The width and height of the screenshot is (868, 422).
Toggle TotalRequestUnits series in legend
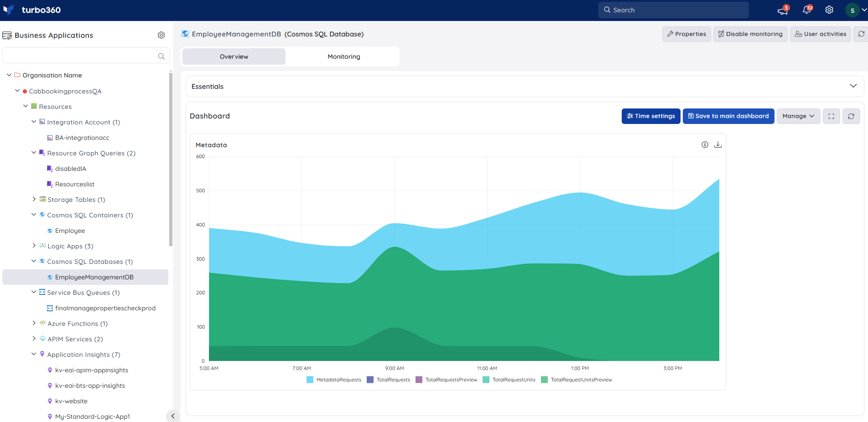tap(509, 380)
